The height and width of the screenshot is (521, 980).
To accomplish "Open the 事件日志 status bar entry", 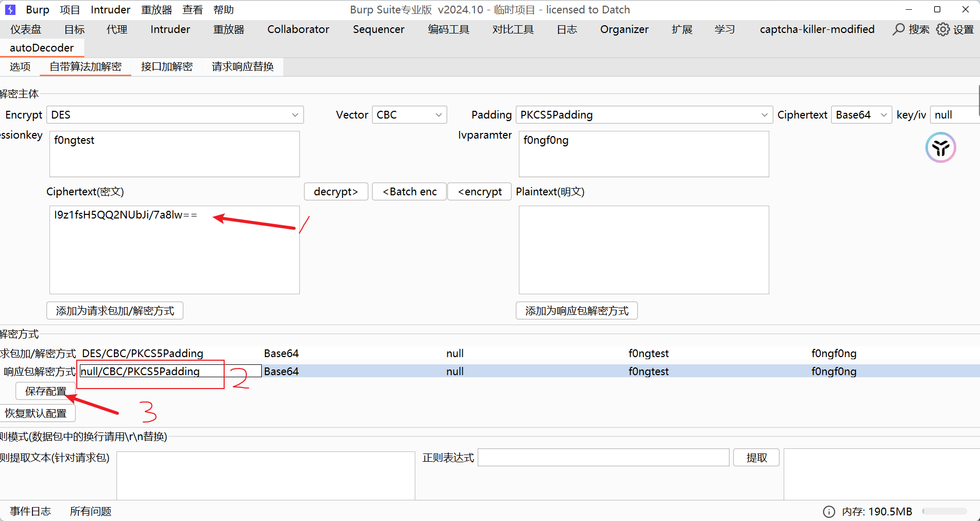I will 30,511.
